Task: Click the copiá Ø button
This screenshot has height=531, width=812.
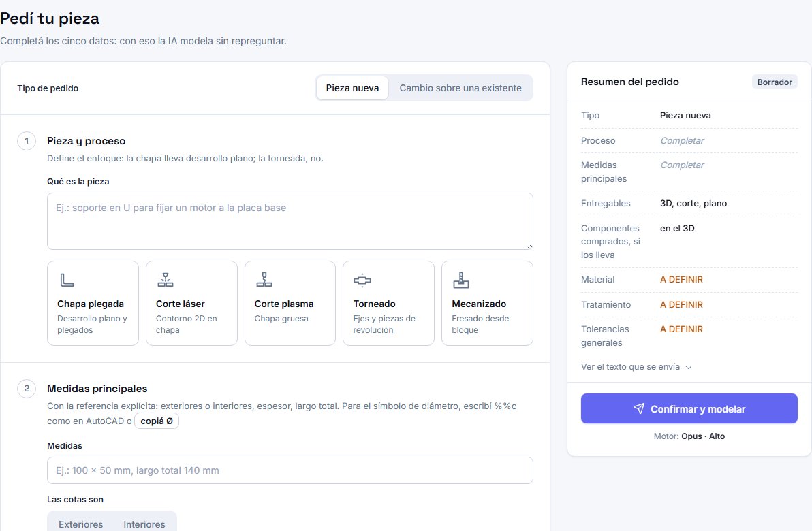Action: coord(157,421)
